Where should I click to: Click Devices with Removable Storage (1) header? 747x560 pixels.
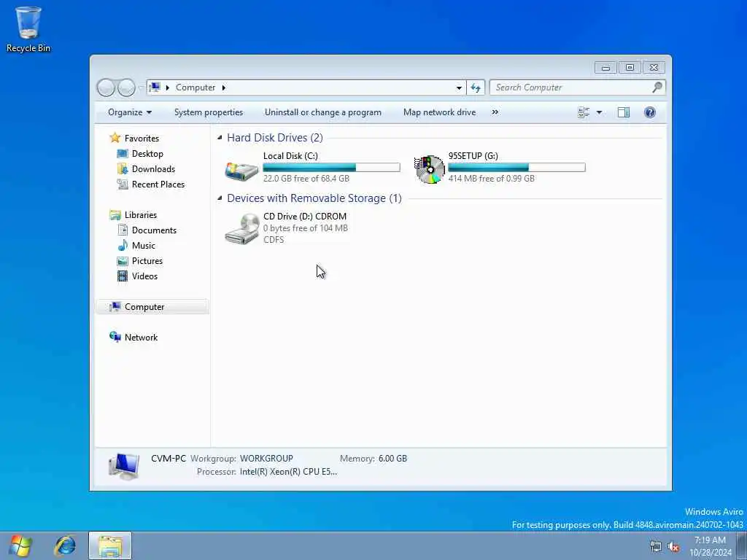[314, 198]
